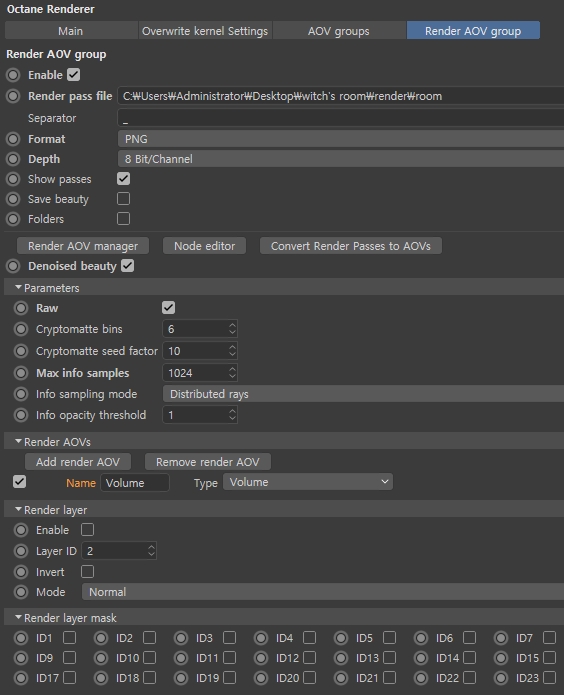This screenshot has width=564, height=695.
Task: Click the keyframe dot next to ID12
Action: pyautogui.click(x=261, y=658)
